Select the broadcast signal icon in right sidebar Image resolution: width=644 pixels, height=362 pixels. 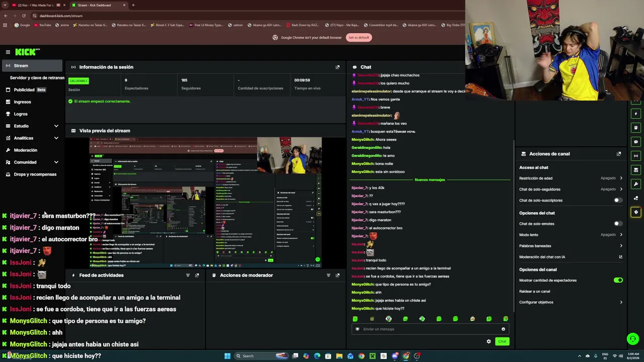pos(636,156)
